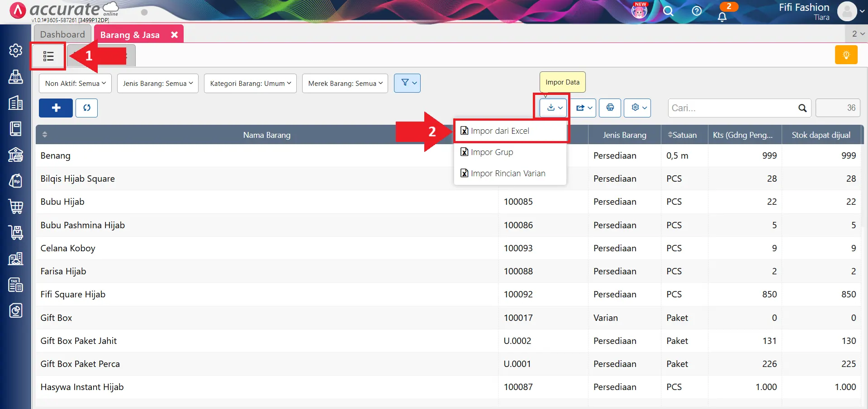The image size is (868, 409).
Task: Switch to the Dashboard tab
Action: (62, 34)
